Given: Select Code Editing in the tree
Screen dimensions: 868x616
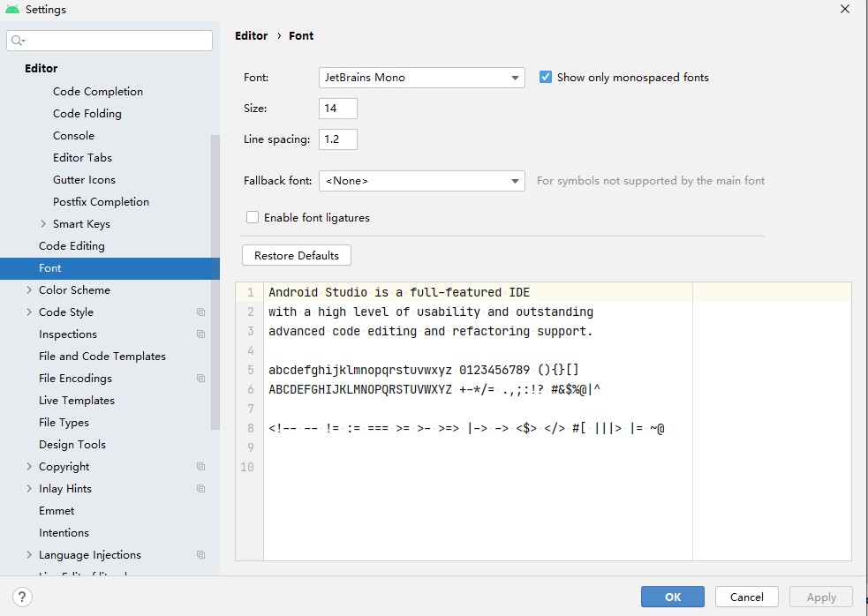Looking at the screenshot, I should click(x=72, y=246).
